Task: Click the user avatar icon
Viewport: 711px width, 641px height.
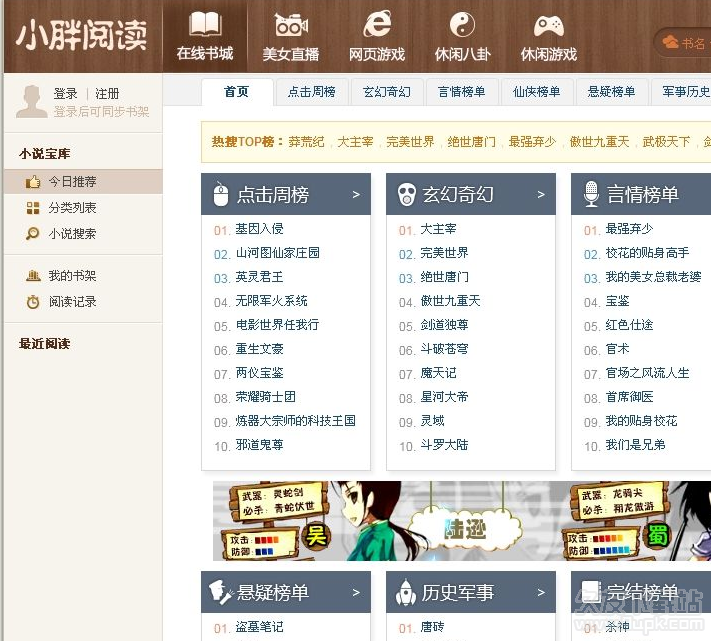Action: pyautogui.click(x=31, y=102)
